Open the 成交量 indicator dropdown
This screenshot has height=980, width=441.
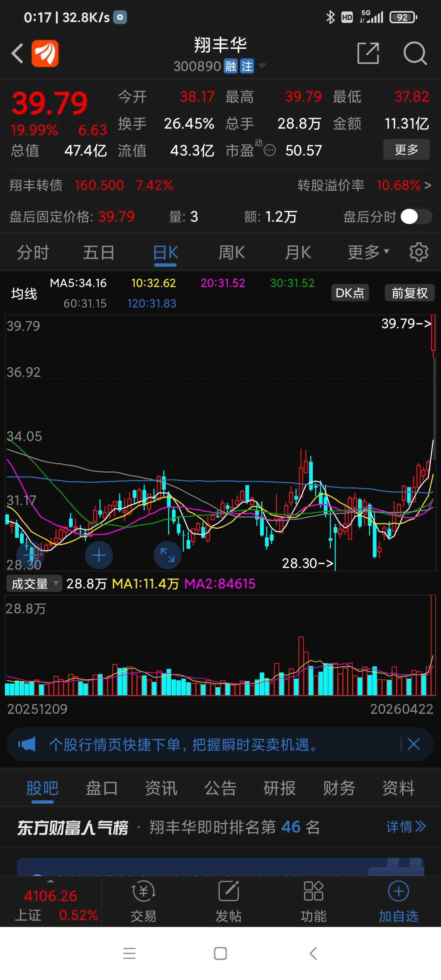point(34,584)
